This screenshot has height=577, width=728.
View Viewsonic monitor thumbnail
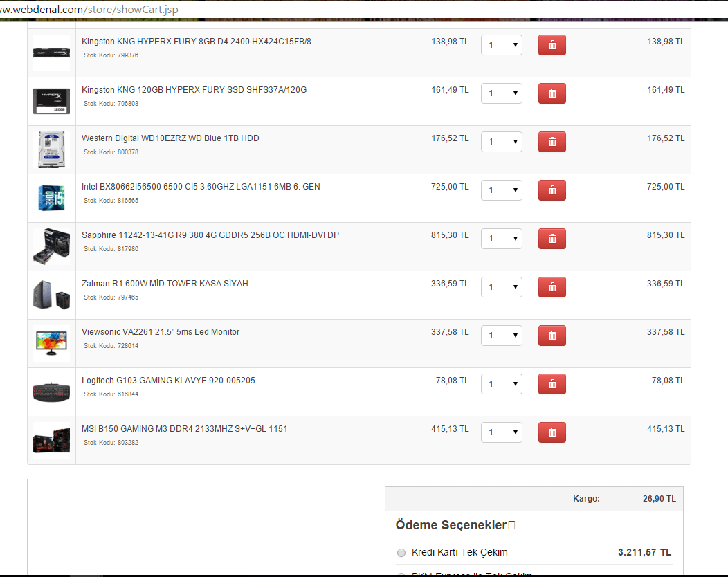click(x=51, y=344)
